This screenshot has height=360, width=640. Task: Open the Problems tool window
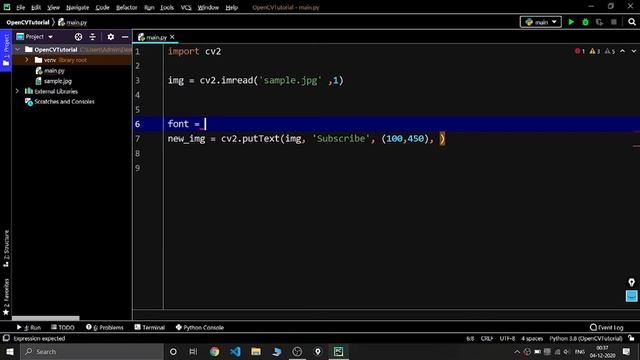pyautogui.click(x=105, y=327)
